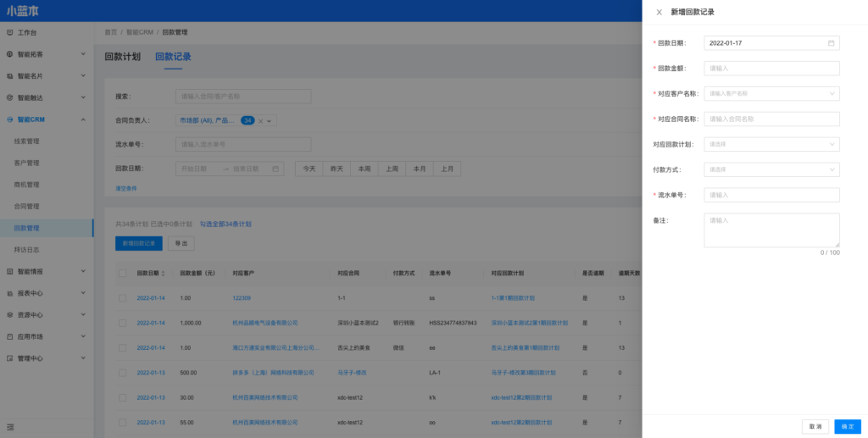This screenshot has height=438, width=868.
Task: Click the 回款金额 input field
Action: [x=771, y=69]
